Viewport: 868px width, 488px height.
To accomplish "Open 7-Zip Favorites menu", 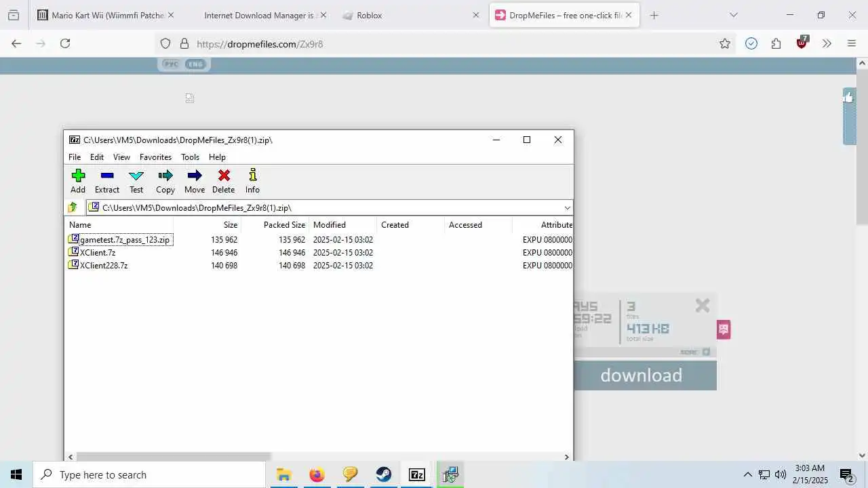I will [x=155, y=157].
